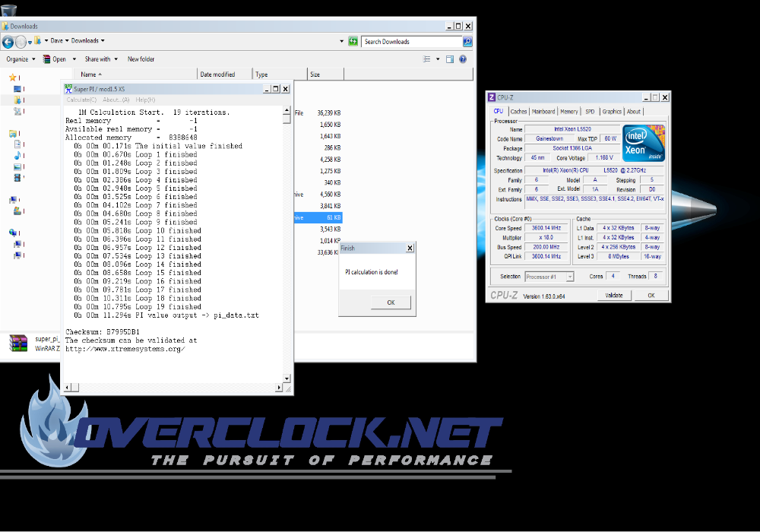Image resolution: width=760 pixels, height=532 pixels.
Task: Switch to the Mainboard tab in CPU-Z
Action: click(543, 112)
